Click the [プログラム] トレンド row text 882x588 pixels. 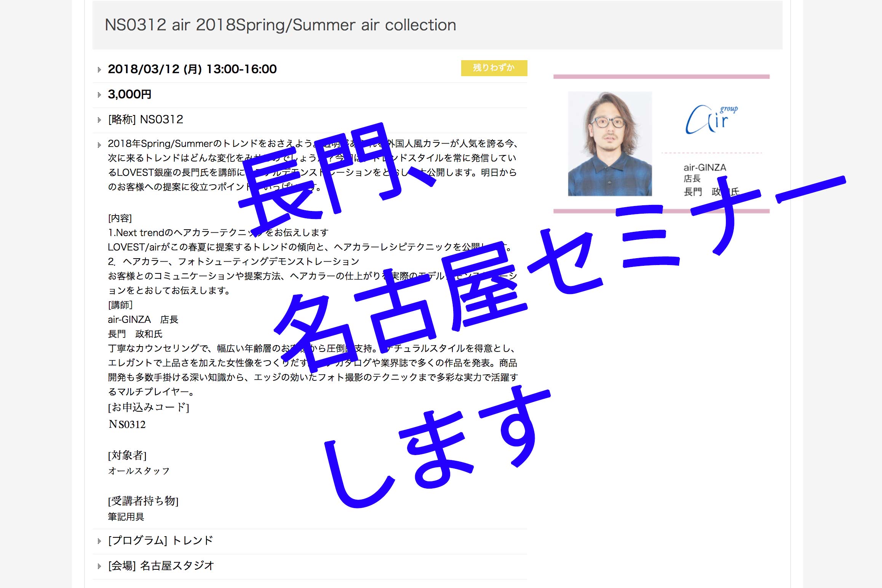point(160,541)
